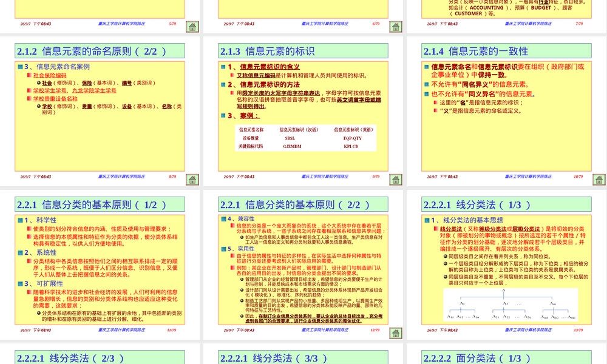Click table cell SBSL
The height and width of the screenshot is (364, 607).
click(290, 138)
